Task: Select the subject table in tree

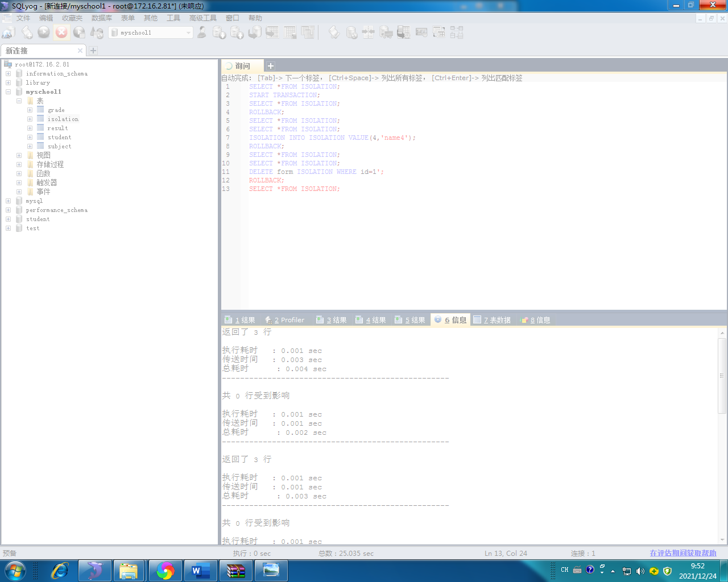Action: pyautogui.click(x=59, y=147)
